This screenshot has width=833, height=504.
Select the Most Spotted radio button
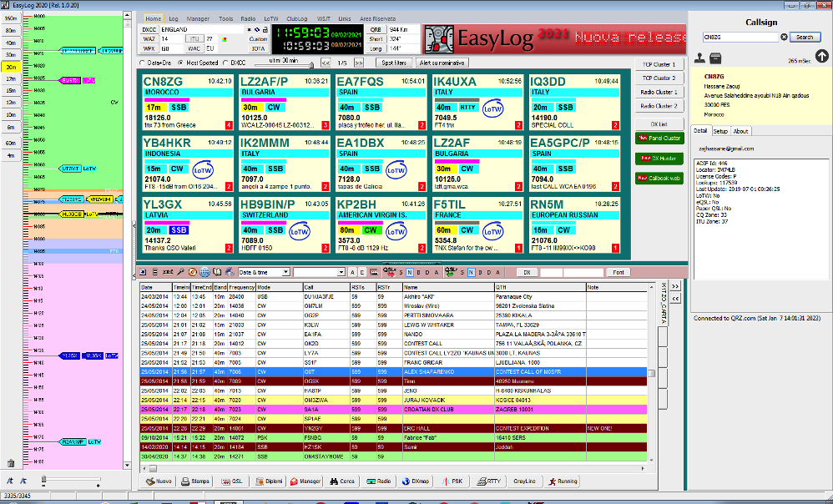181,63
